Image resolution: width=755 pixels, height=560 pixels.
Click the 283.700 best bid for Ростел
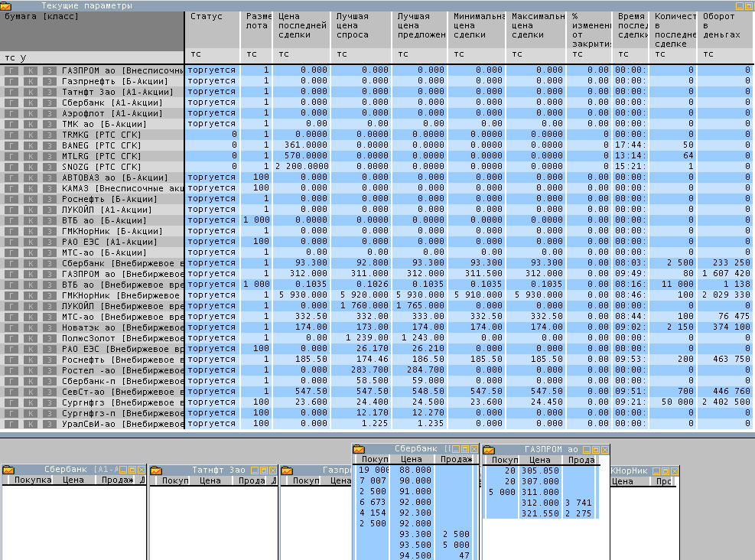tap(369, 370)
